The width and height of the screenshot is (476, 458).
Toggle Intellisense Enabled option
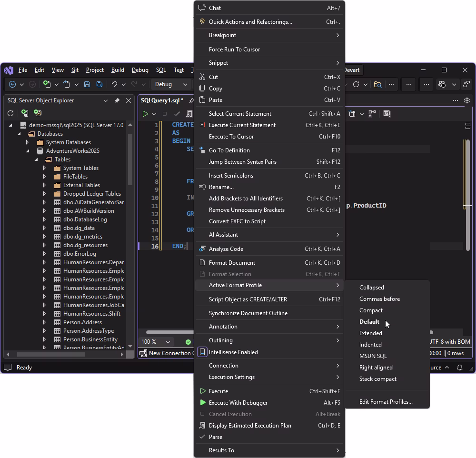(x=269, y=352)
